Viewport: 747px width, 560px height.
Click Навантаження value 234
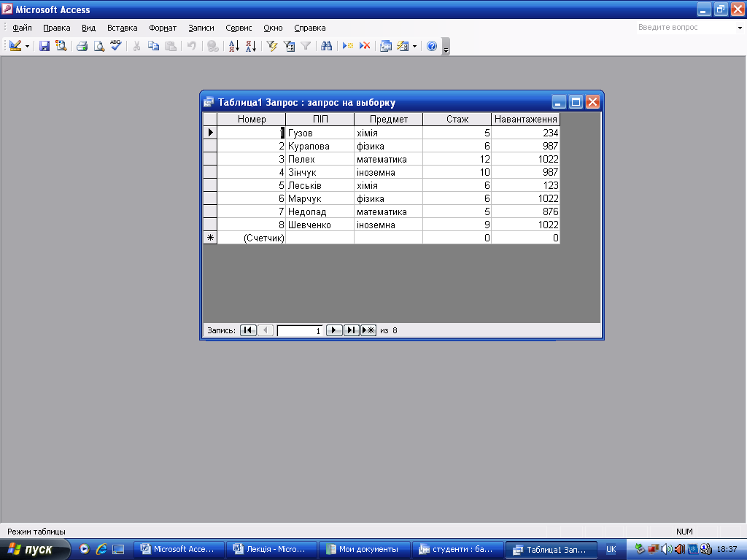[525, 133]
